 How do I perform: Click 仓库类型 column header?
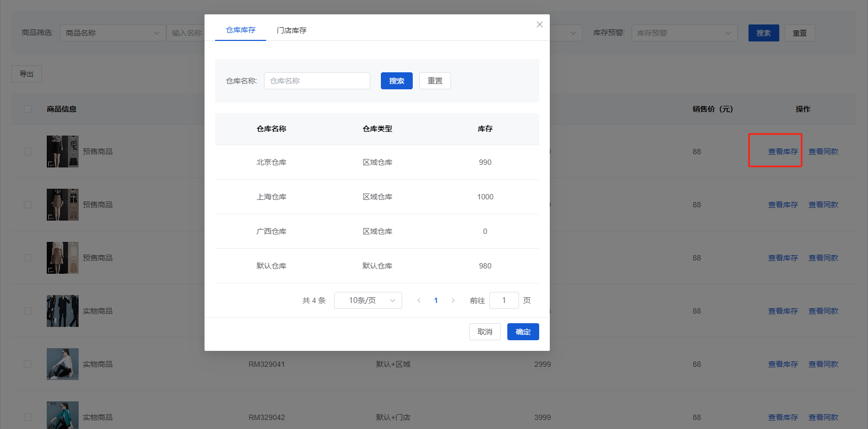point(378,129)
